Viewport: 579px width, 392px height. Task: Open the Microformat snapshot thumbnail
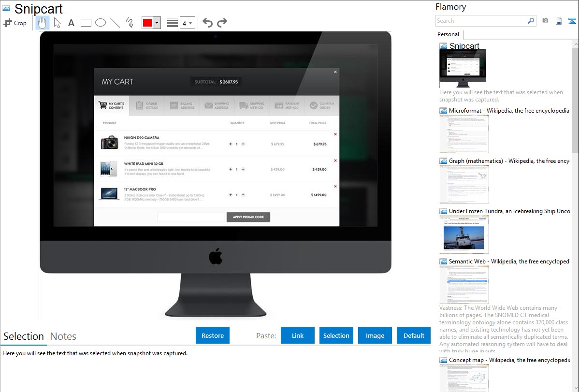click(x=464, y=134)
